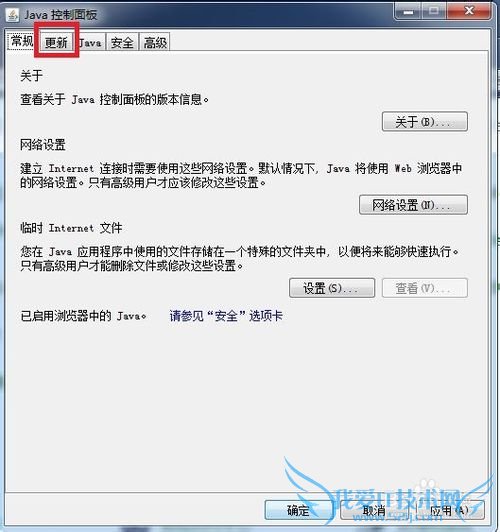Open the 更新 tab
Viewport: 500px width, 532px height.
pos(56,42)
